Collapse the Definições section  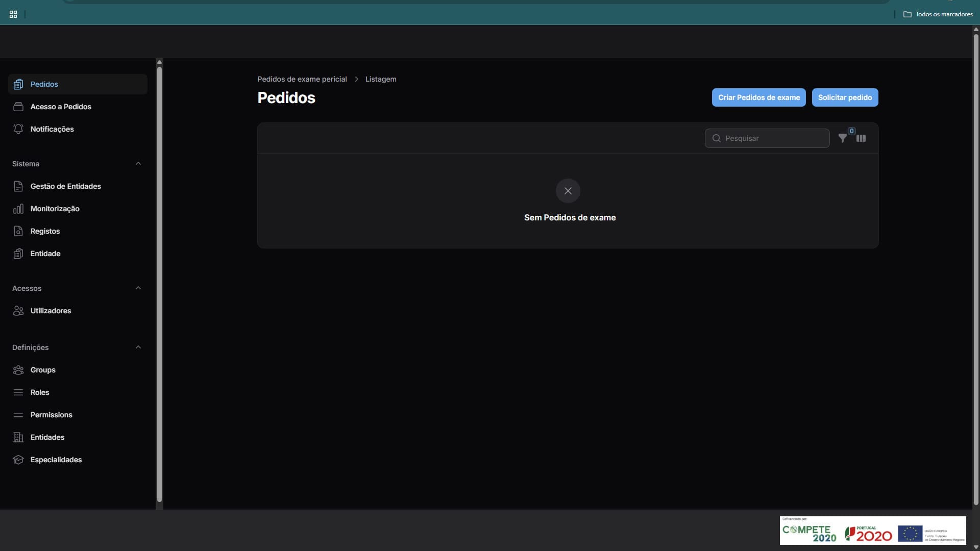click(x=138, y=347)
